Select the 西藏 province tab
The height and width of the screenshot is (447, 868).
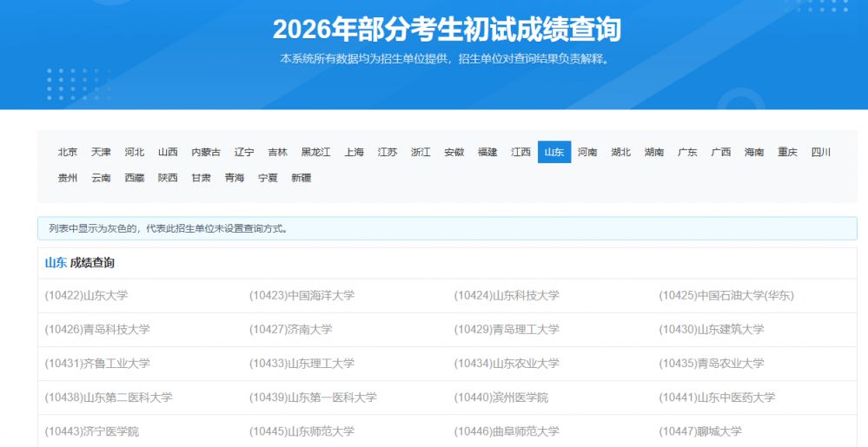coord(134,178)
